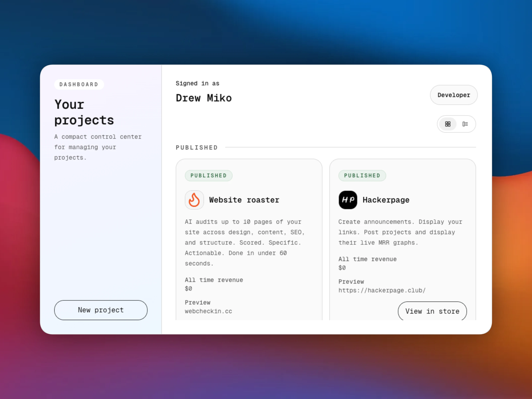
Task: Select the Website roaster project title
Action: [x=244, y=200]
